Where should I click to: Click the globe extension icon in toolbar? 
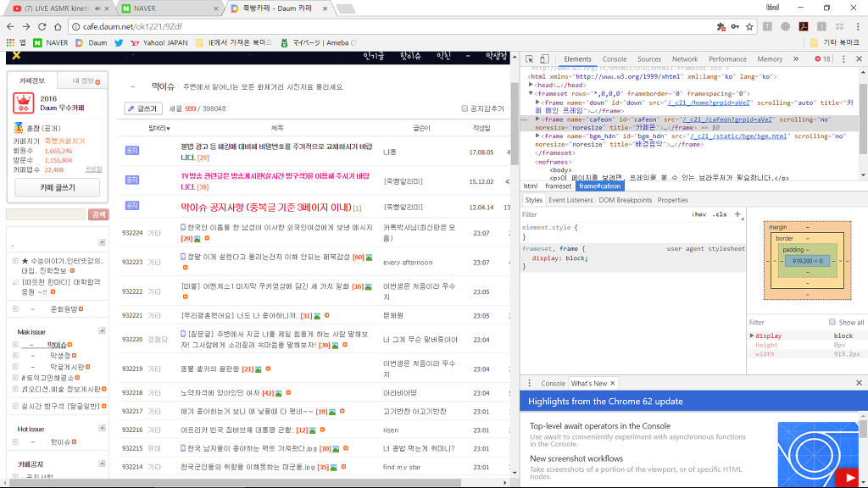click(786, 26)
